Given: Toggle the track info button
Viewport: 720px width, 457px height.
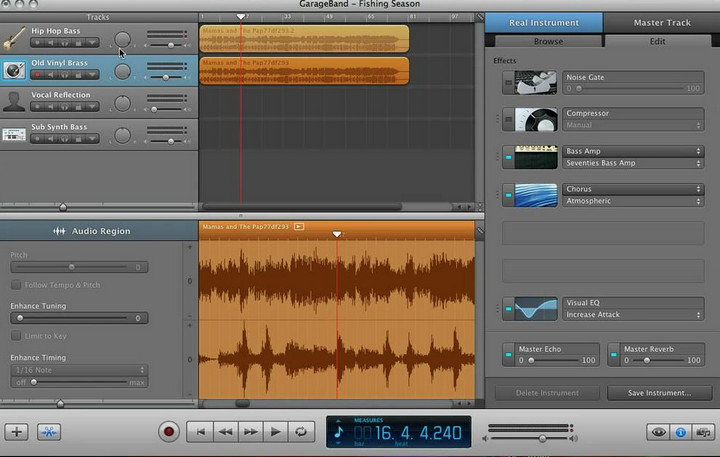Looking at the screenshot, I should pyautogui.click(x=681, y=432).
